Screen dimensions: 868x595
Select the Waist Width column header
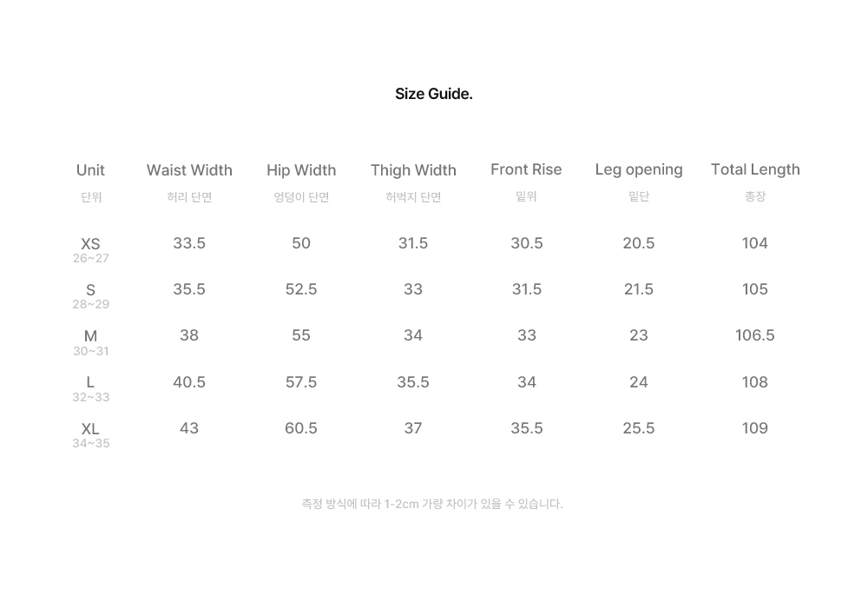[189, 170]
